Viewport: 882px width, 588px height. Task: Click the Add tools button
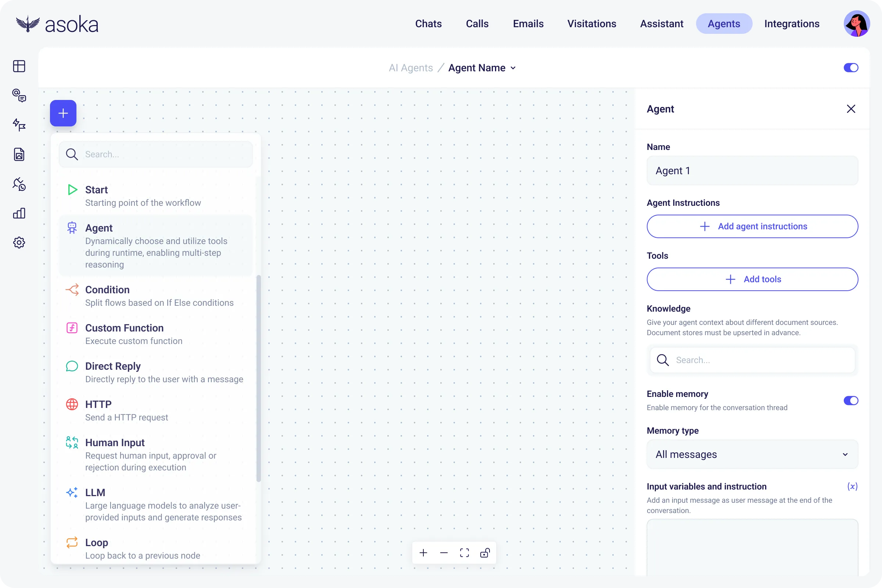tap(752, 279)
